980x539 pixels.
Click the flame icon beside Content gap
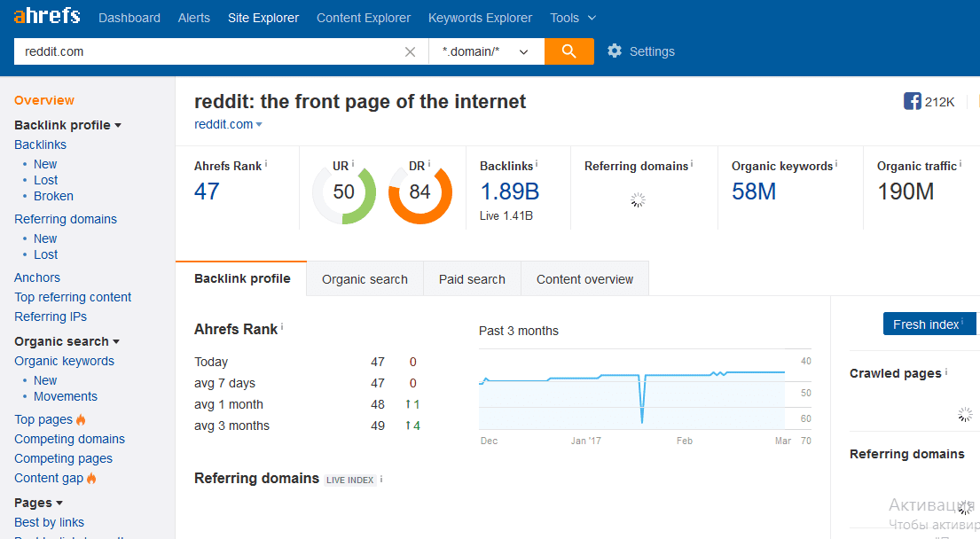(91, 479)
